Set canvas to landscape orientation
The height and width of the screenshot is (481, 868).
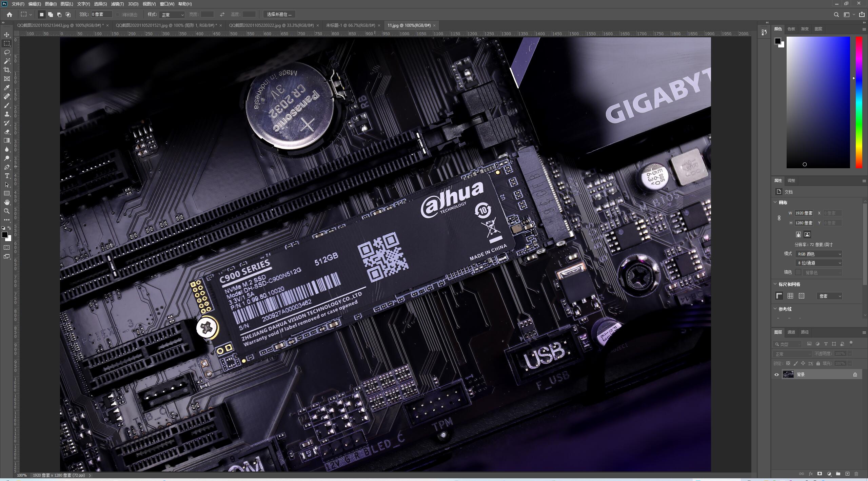pos(807,234)
